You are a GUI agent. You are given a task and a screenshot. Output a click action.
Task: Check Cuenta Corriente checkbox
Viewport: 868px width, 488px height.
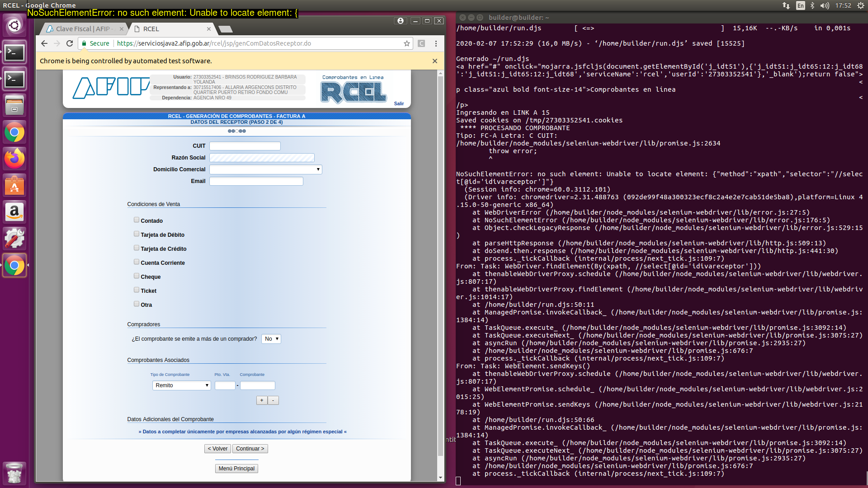(137, 262)
